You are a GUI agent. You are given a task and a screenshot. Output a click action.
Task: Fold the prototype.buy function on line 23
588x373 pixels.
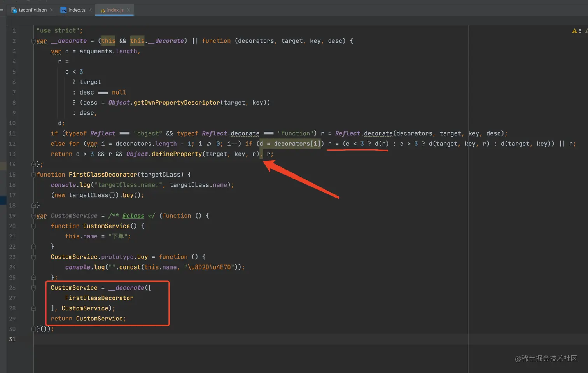33,257
